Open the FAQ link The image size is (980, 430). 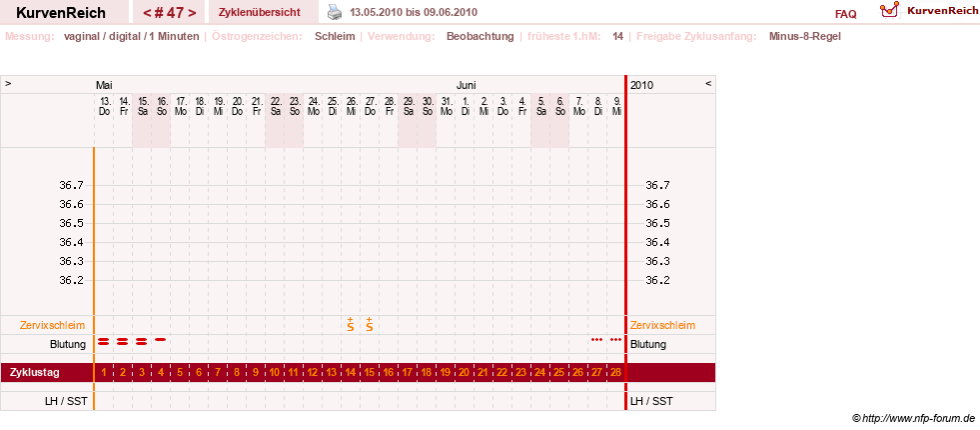coord(845,14)
